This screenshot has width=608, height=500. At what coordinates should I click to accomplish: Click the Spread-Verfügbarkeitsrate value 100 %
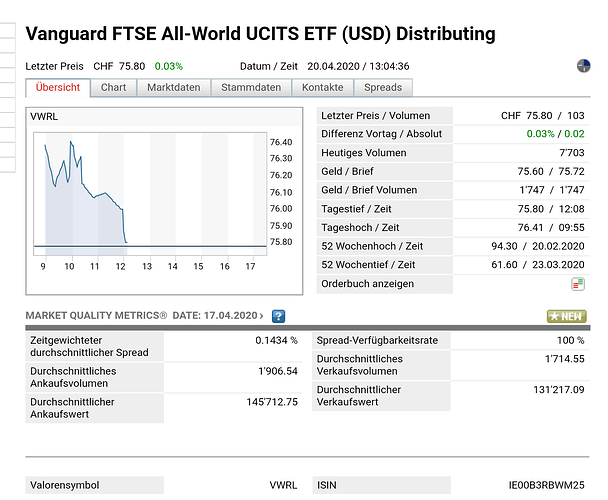coord(571,341)
